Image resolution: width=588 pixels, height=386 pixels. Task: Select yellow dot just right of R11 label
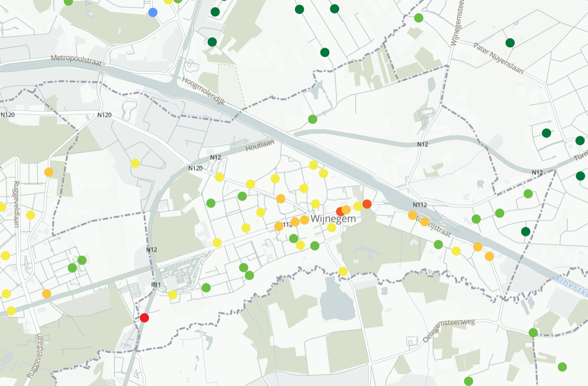pos(172,295)
